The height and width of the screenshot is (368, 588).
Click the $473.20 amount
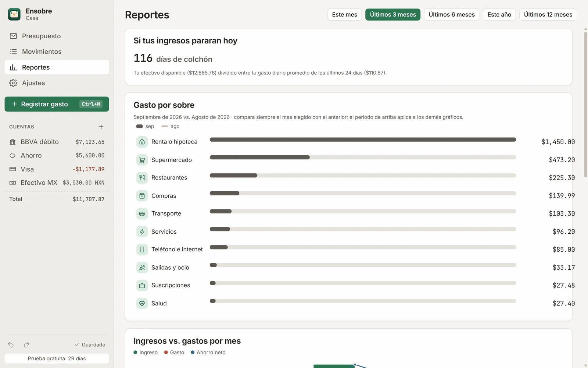562,160
